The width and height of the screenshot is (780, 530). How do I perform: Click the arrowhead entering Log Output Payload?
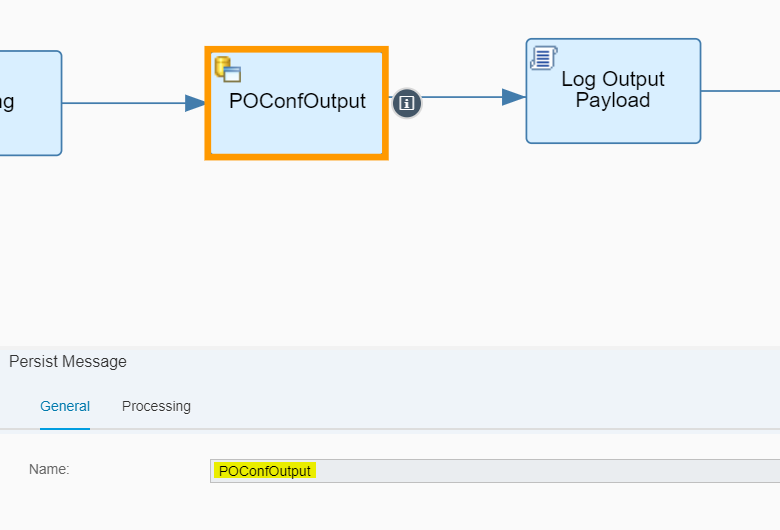(514, 97)
